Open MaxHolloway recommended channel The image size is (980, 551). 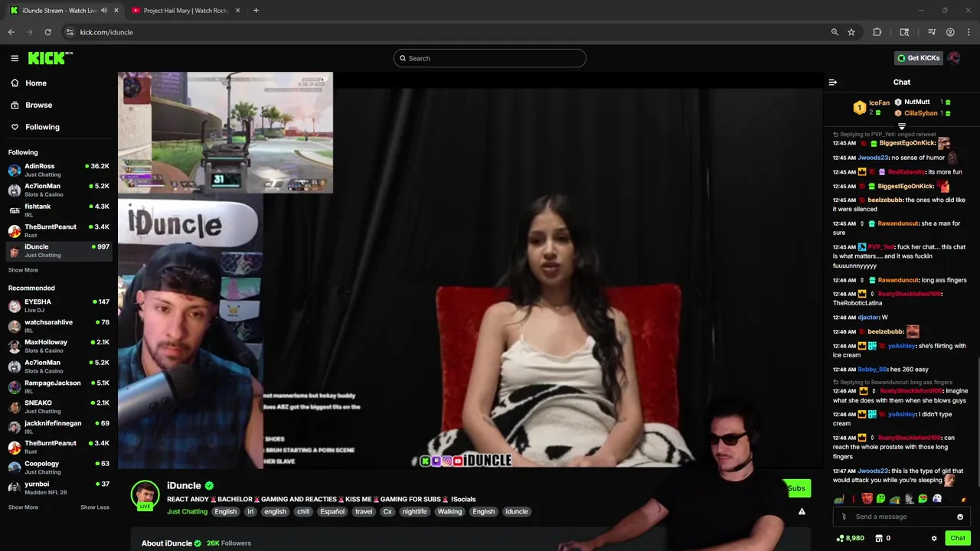pyautogui.click(x=58, y=346)
